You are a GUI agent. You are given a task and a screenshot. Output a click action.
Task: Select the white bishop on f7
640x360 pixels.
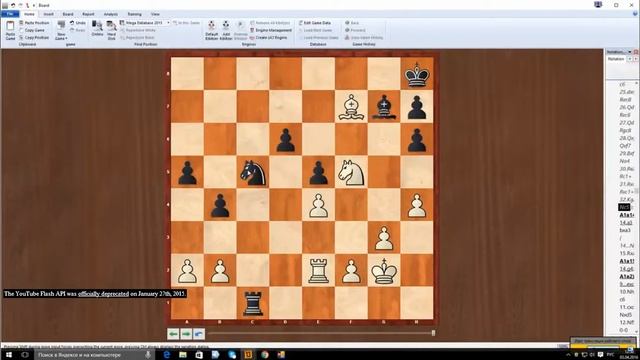[351, 107]
